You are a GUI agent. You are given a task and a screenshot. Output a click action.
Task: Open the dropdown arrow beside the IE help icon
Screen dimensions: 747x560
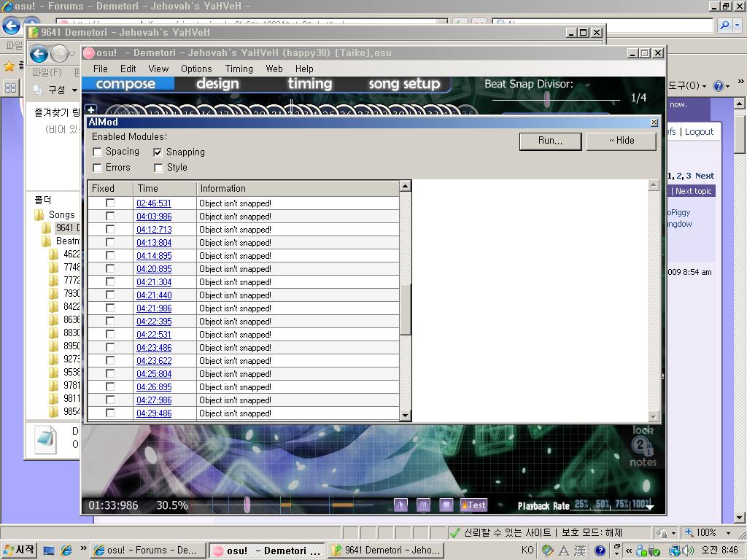point(727,86)
